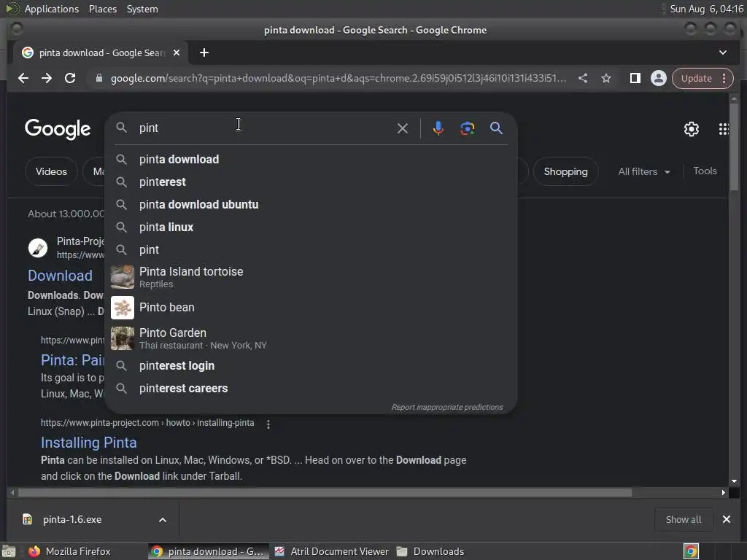Click the browser back arrow
The image size is (747, 560).
pyautogui.click(x=23, y=78)
